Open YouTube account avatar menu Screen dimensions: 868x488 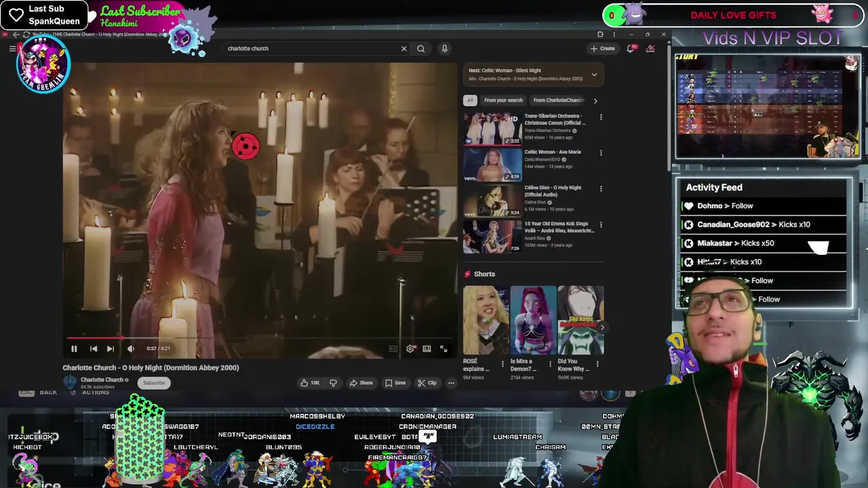point(650,49)
